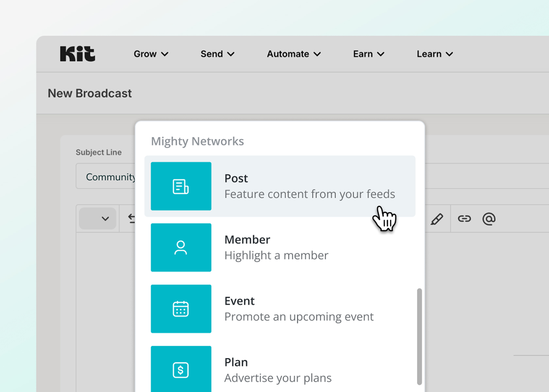The height and width of the screenshot is (392, 549).
Task: Click 'Promote an upcoming event' description
Action: [299, 317]
